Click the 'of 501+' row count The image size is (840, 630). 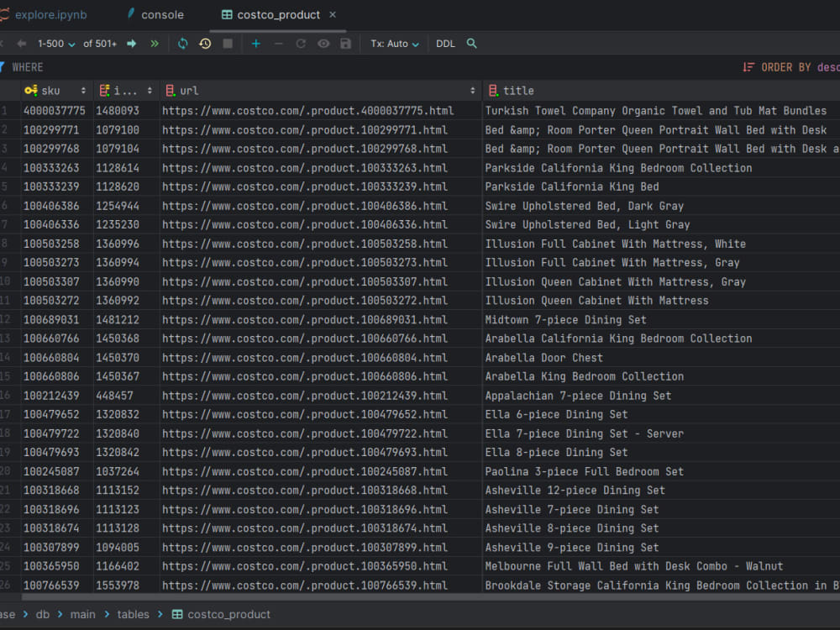point(100,44)
